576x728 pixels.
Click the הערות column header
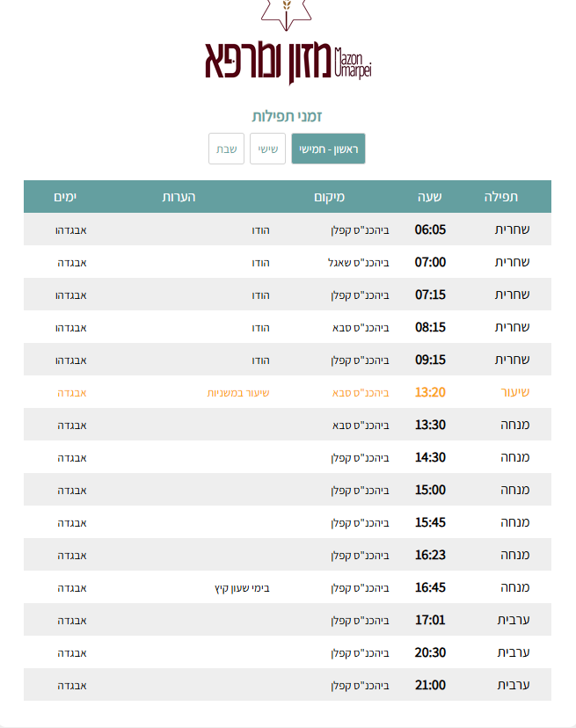pos(179,197)
